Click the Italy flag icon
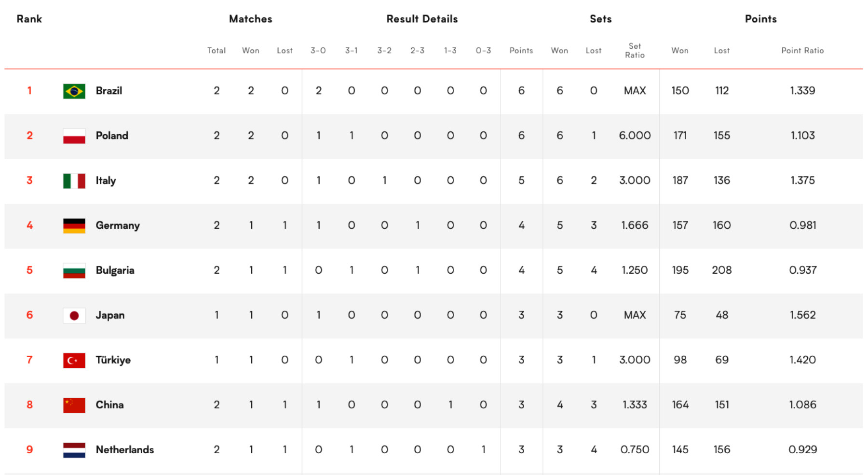Viewport: 868px width, 475px height. pyautogui.click(x=74, y=181)
